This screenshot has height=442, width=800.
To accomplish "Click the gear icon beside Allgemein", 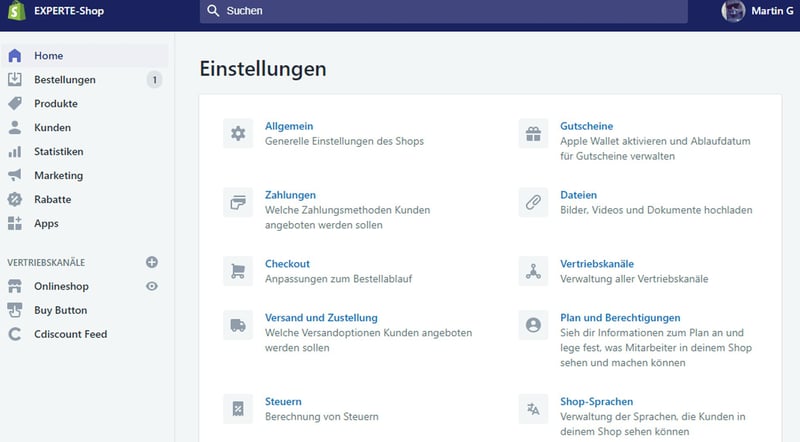I will pyautogui.click(x=238, y=134).
